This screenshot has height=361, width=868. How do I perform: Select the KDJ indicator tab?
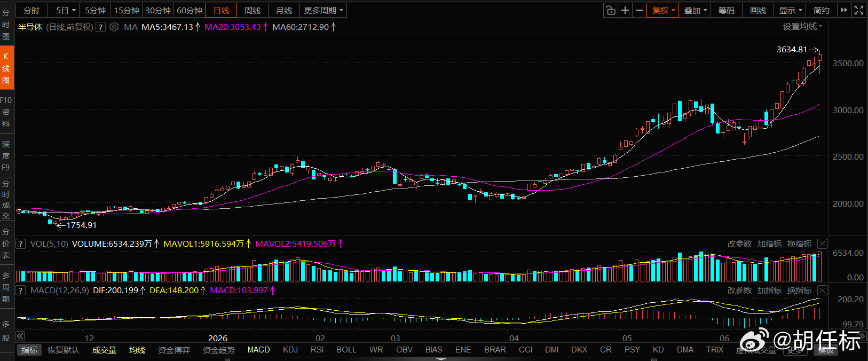(x=290, y=350)
